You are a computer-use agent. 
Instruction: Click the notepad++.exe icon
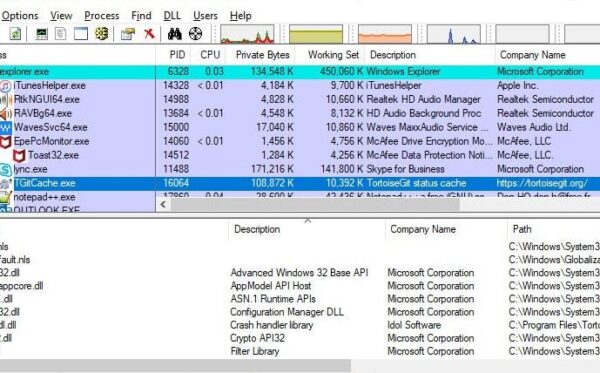(5, 197)
